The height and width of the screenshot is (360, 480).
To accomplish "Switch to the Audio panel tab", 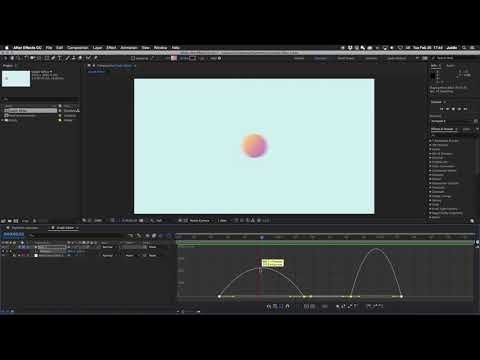I will (450, 66).
